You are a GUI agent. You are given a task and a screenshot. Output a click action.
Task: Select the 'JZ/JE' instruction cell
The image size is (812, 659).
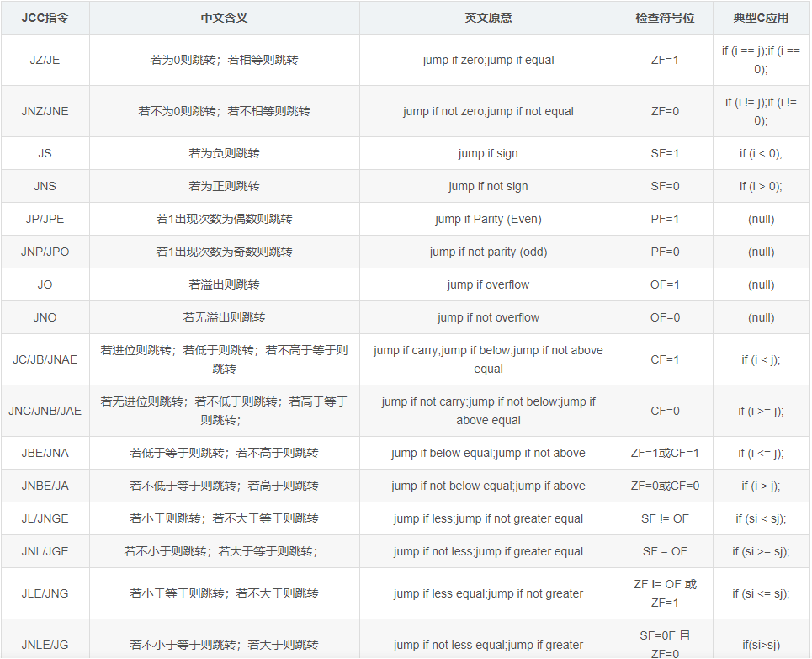pos(45,60)
